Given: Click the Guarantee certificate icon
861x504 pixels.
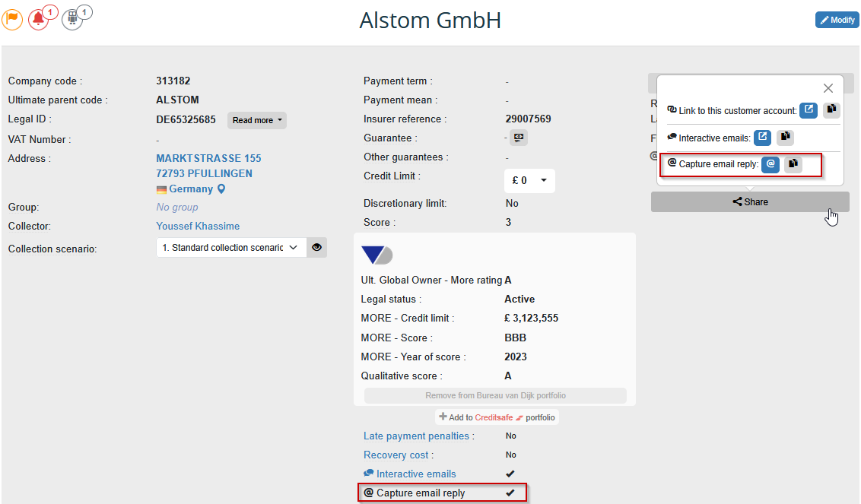Looking at the screenshot, I should [x=519, y=138].
